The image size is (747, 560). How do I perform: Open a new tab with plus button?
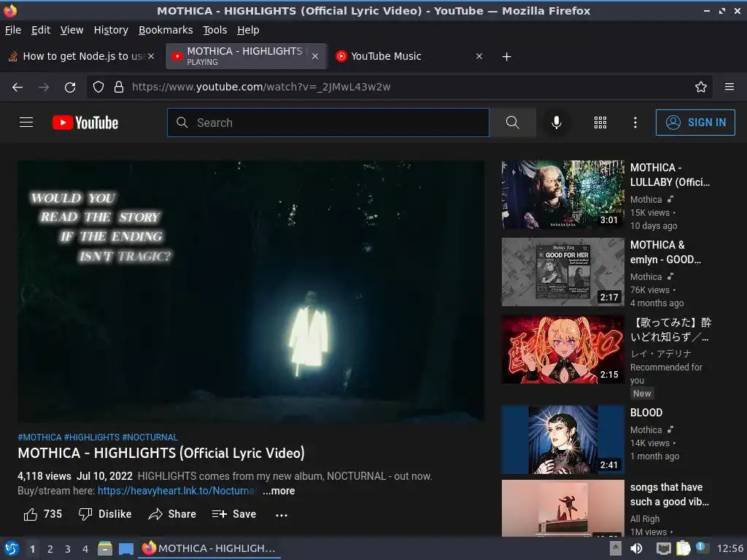pos(506,57)
